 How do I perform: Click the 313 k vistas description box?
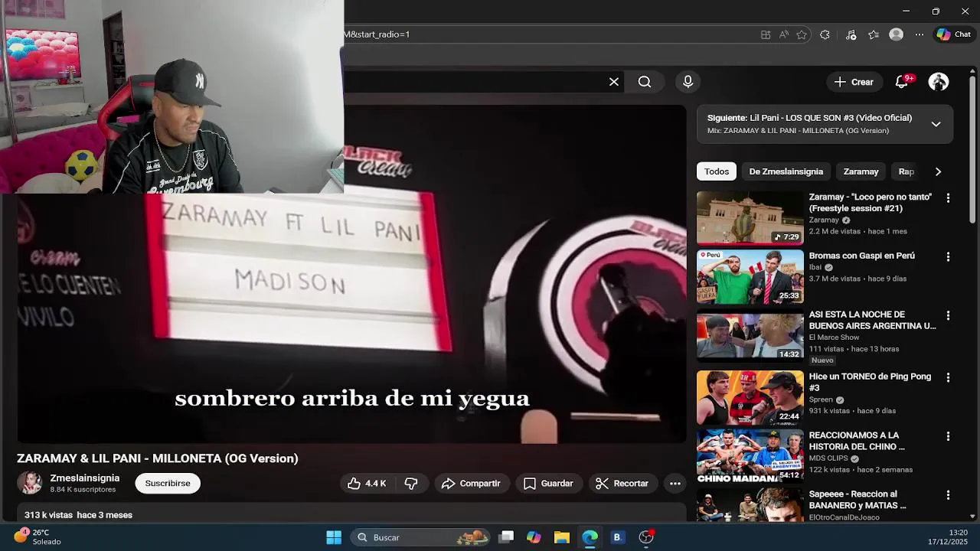[351, 513]
